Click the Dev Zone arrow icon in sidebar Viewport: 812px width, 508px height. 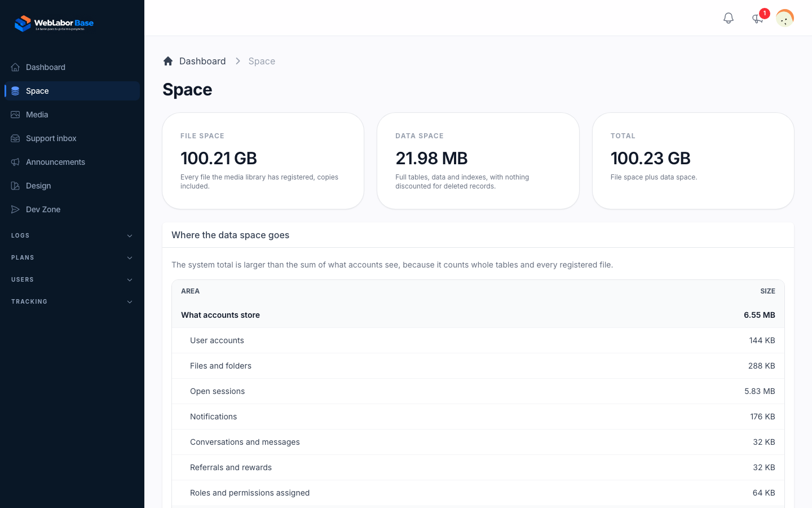pos(15,209)
